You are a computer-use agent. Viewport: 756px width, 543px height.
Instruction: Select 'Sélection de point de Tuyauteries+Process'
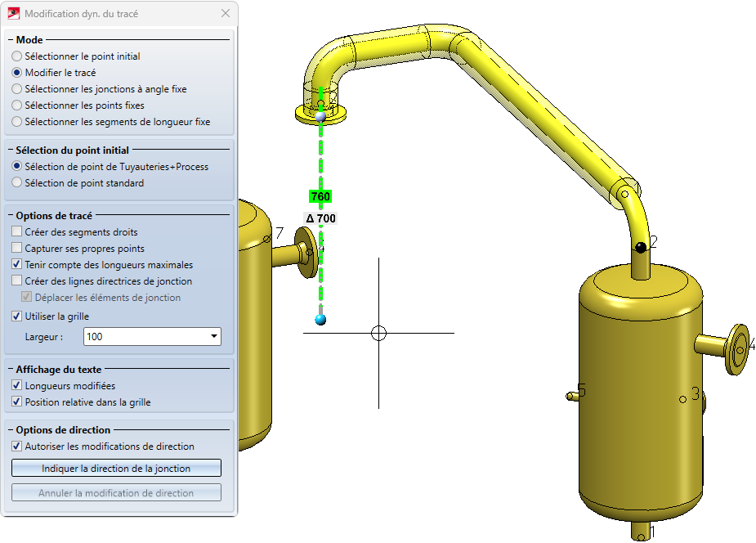(17, 167)
